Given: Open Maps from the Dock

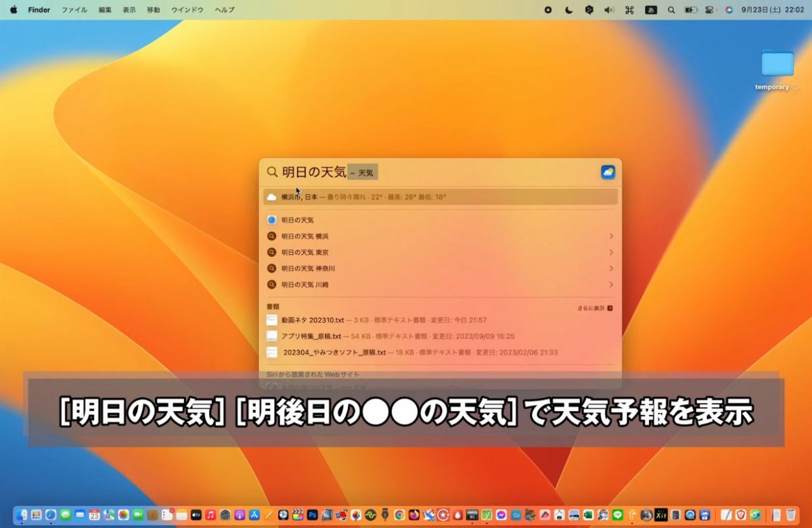Looking at the screenshot, I should coord(109,515).
